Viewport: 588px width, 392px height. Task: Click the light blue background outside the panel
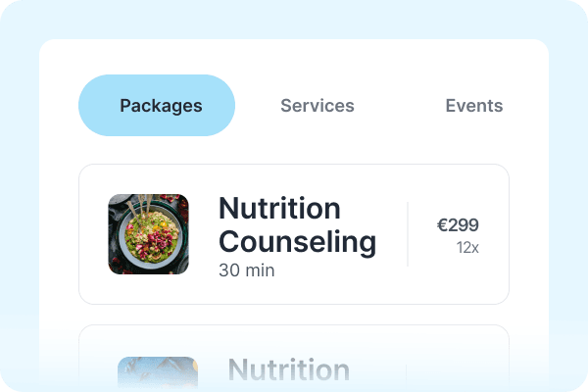click(x=18, y=196)
